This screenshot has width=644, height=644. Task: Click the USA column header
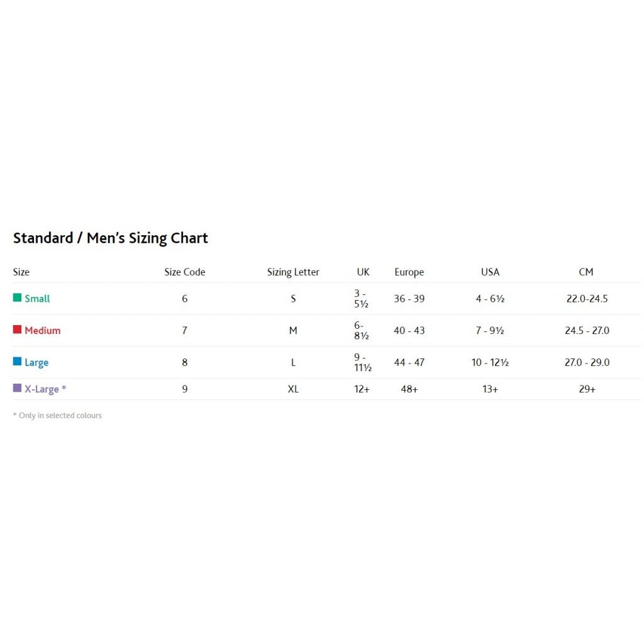pos(491,272)
